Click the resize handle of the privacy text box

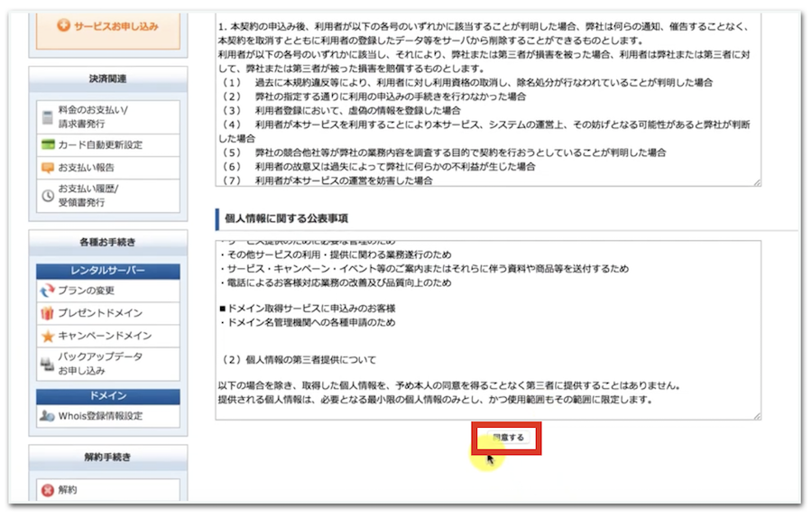tap(756, 415)
